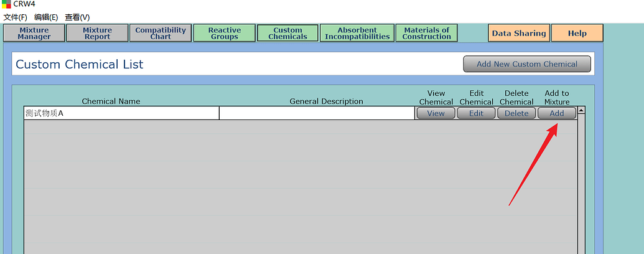Select the Reactive Groups tab
Viewport: 644px width, 254px height.
(x=224, y=34)
